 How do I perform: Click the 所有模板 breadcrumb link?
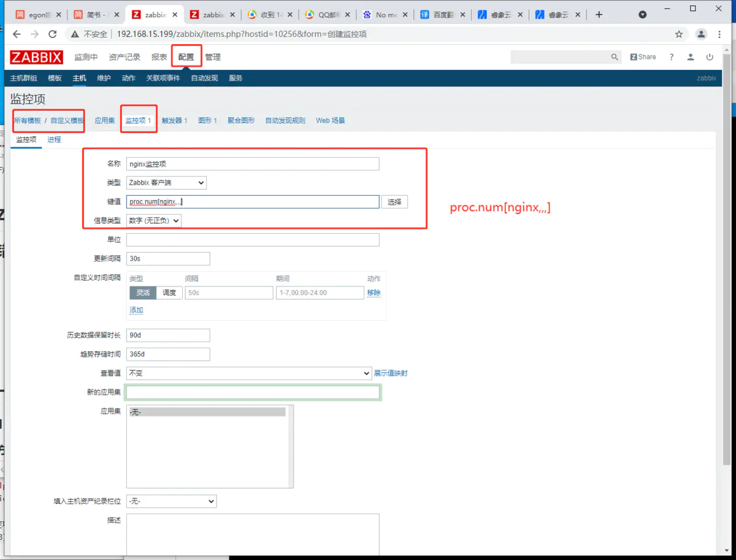tap(28, 121)
